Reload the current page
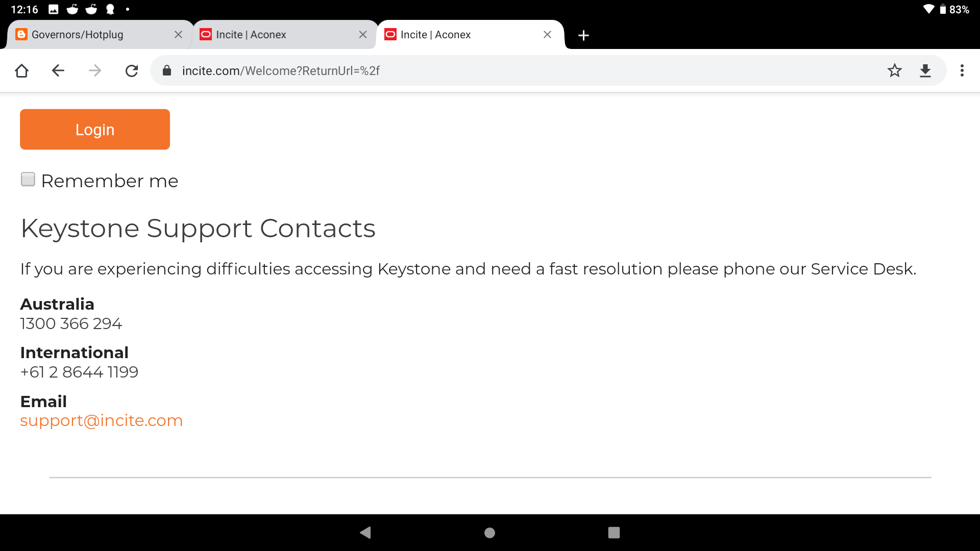The image size is (980, 551). tap(132, 70)
